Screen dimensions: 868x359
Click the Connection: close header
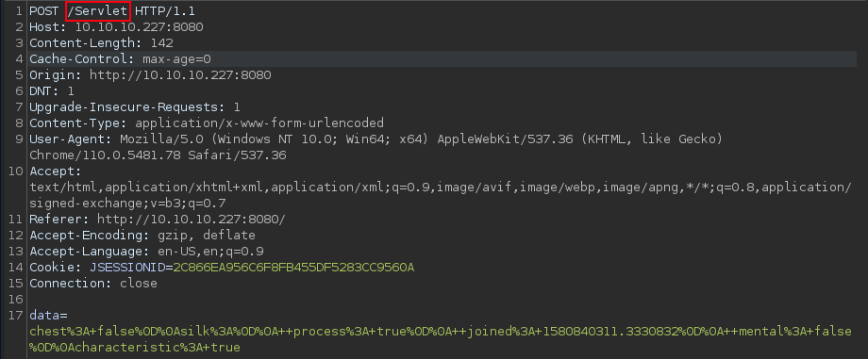(93, 284)
